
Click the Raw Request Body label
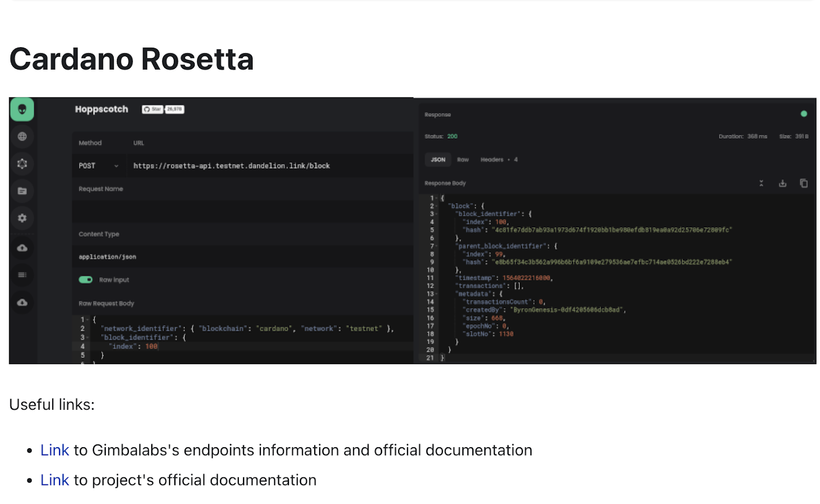click(106, 303)
